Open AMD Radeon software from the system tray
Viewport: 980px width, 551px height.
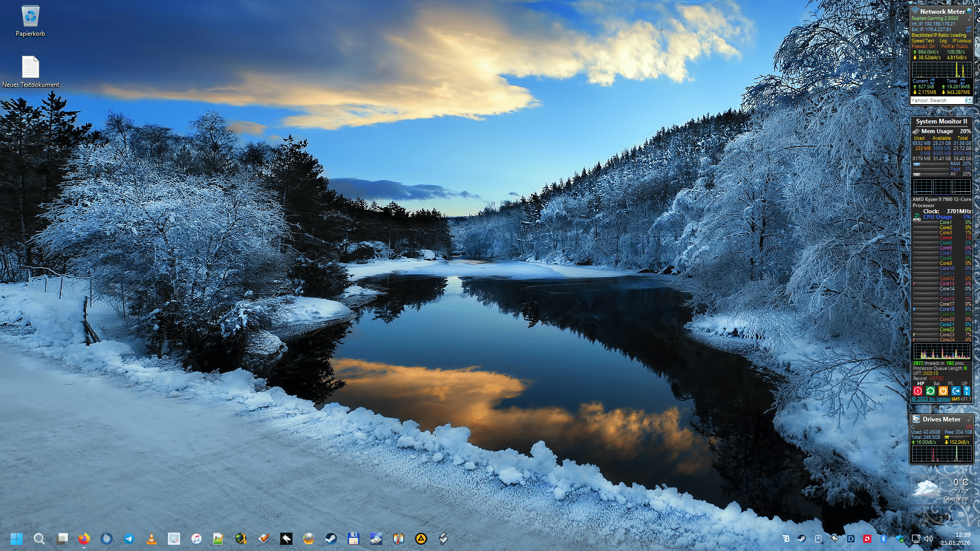point(868,539)
